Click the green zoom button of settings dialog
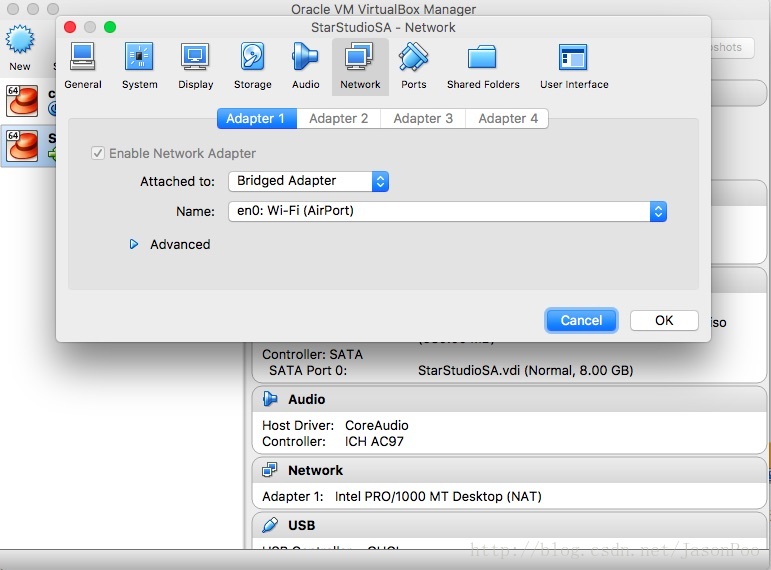This screenshot has width=771, height=570. pyautogui.click(x=110, y=27)
